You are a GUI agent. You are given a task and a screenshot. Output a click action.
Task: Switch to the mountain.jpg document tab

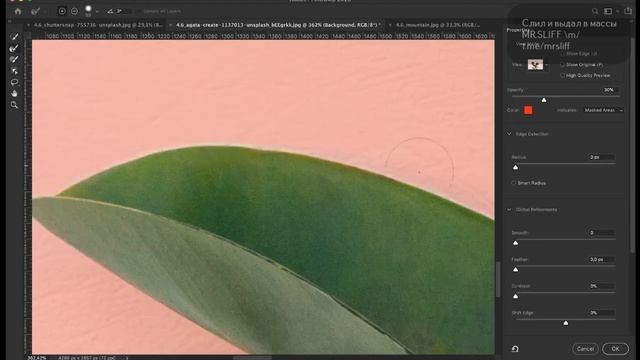[x=438, y=25]
